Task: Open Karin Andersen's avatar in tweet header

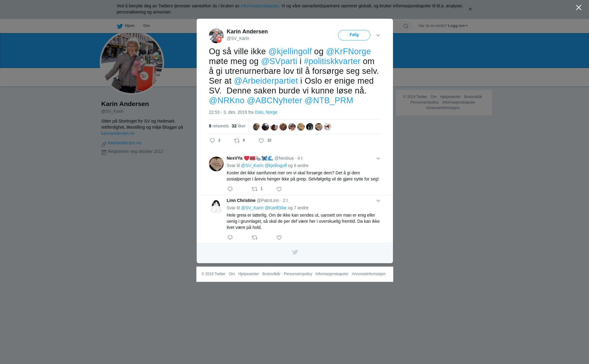Action: [216, 36]
